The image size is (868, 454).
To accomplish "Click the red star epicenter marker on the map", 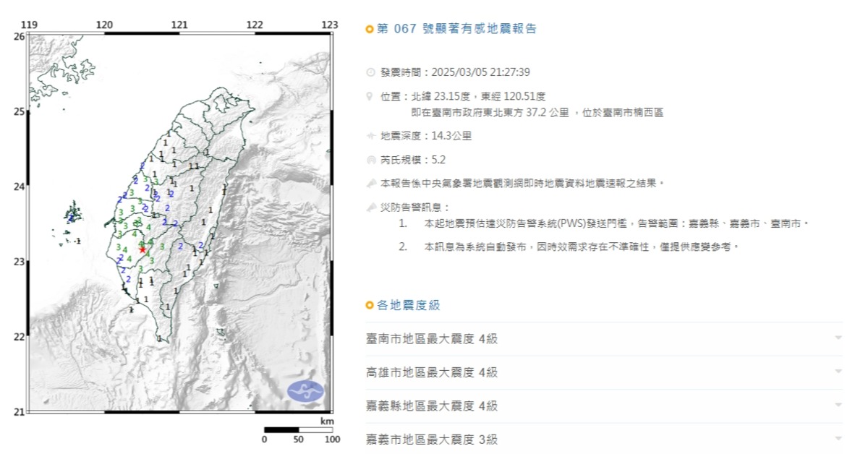I will 142,249.
